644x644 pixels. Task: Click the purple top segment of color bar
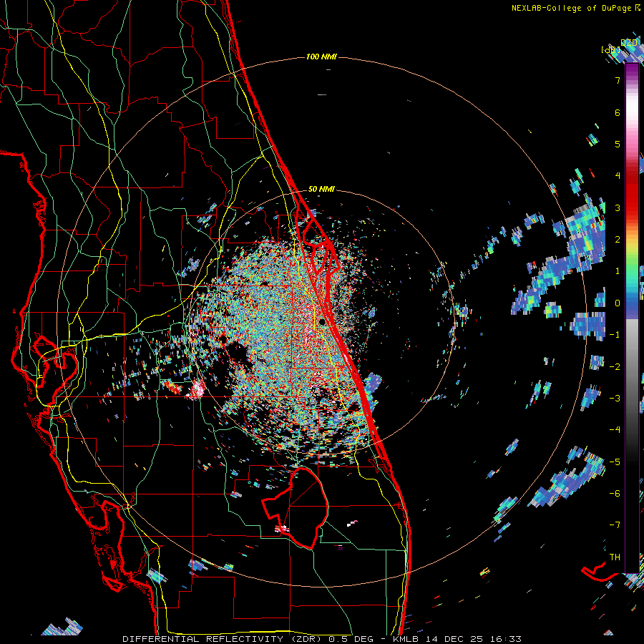632,72
